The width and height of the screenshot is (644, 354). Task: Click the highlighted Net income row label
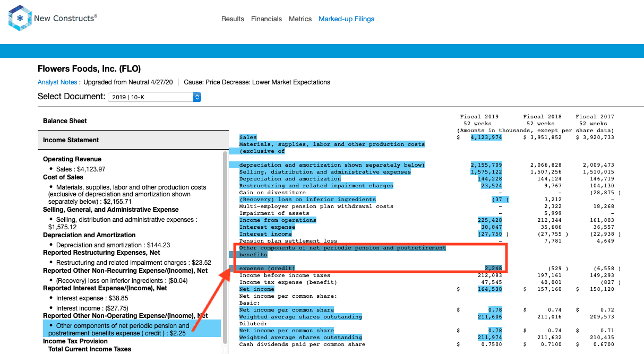(257, 289)
